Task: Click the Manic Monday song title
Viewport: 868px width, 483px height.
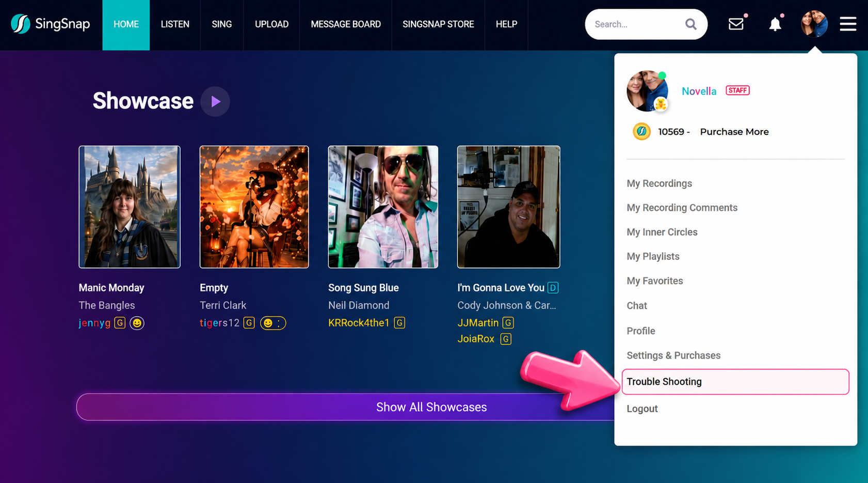Action: pos(111,288)
